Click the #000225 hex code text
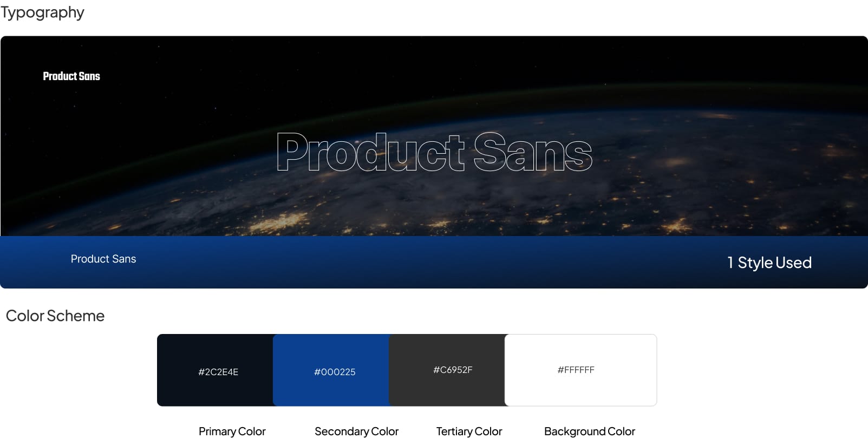Screen dimensions: 868x439 pos(335,372)
